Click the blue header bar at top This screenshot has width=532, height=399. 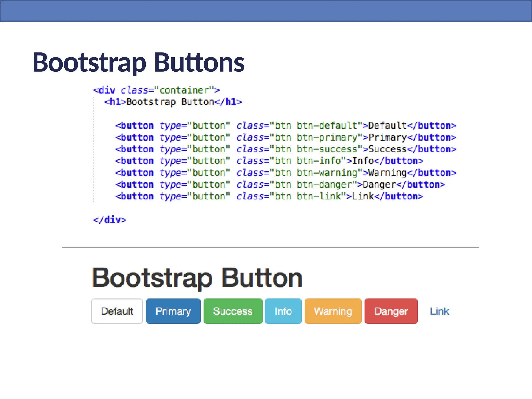tap(266, 10)
